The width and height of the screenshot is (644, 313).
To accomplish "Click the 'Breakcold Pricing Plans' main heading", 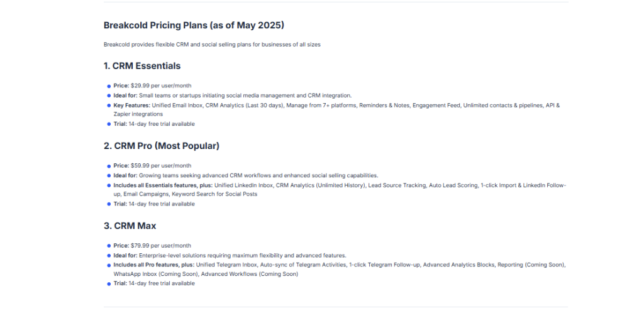I will [194, 25].
